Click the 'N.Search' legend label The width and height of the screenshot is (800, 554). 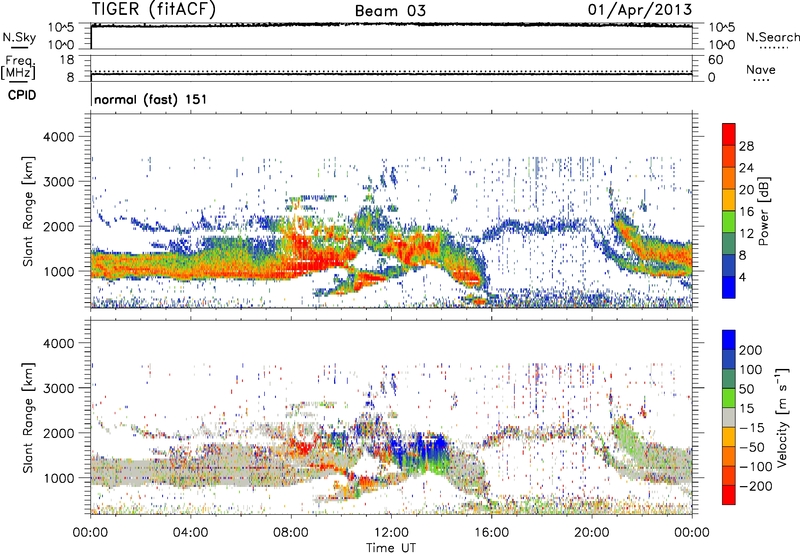click(x=772, y=37)
